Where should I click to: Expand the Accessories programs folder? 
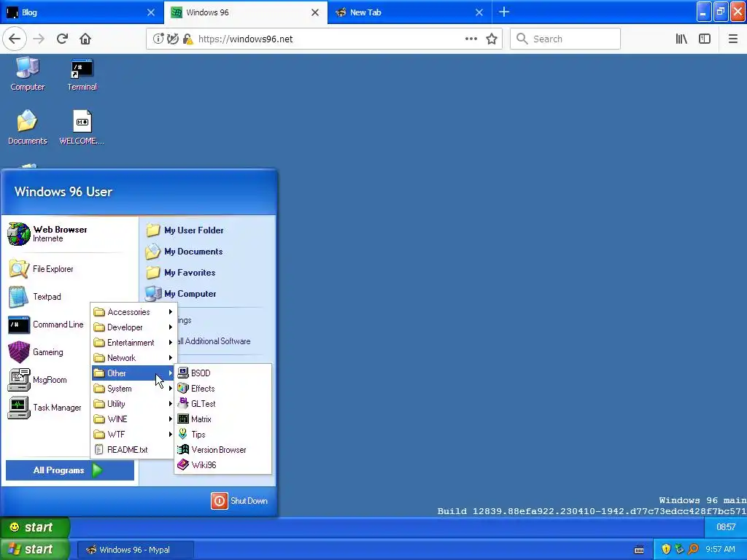pos(133,312)
